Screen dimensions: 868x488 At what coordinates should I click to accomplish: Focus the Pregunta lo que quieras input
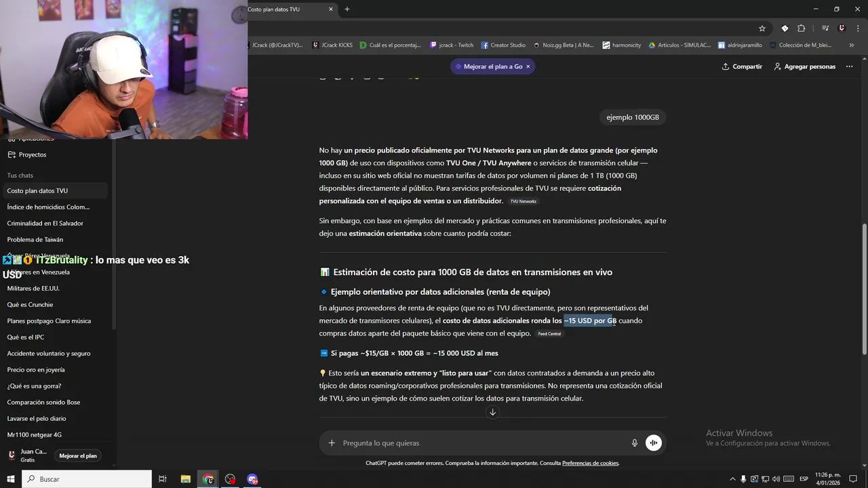coord(481,443)
